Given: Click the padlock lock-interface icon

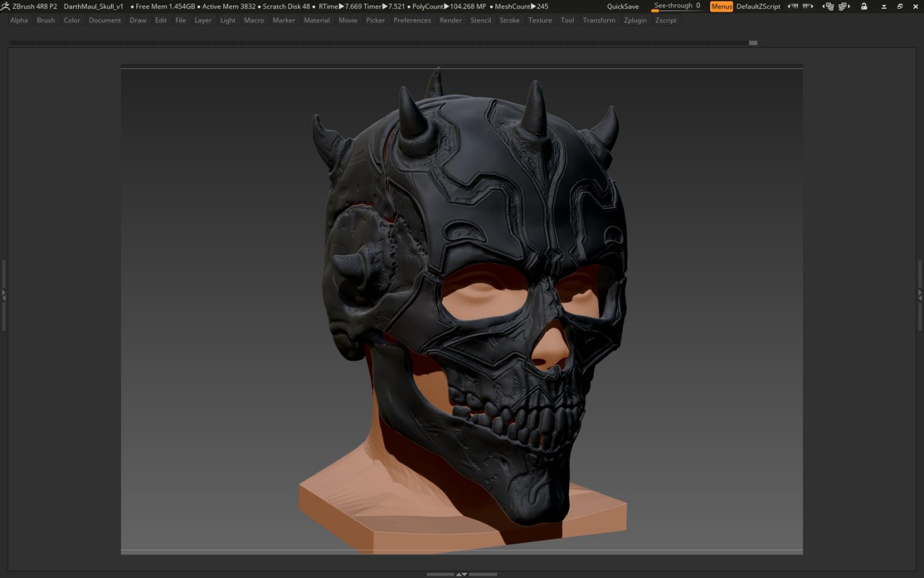Looking at the screenshot, I should pyautogui.click(x=864, y=7).
